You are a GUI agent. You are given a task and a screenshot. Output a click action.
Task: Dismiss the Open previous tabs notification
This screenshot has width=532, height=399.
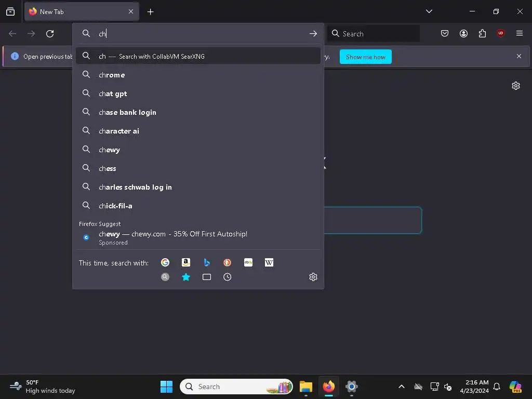(x=519, y=56)
